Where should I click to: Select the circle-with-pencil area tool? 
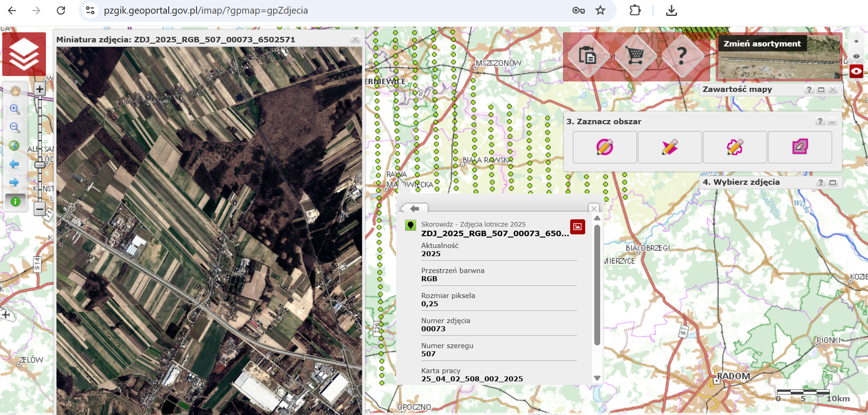point(605,147)
